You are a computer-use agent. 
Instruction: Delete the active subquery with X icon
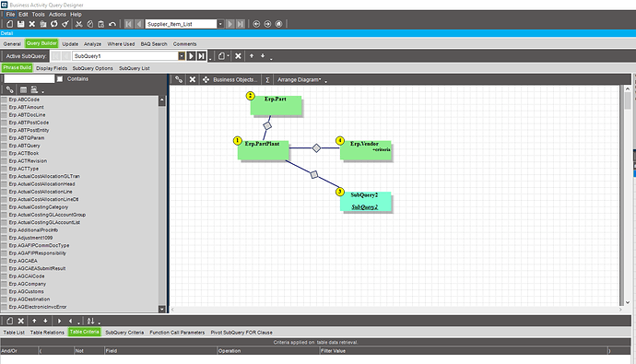coord(238,56)
